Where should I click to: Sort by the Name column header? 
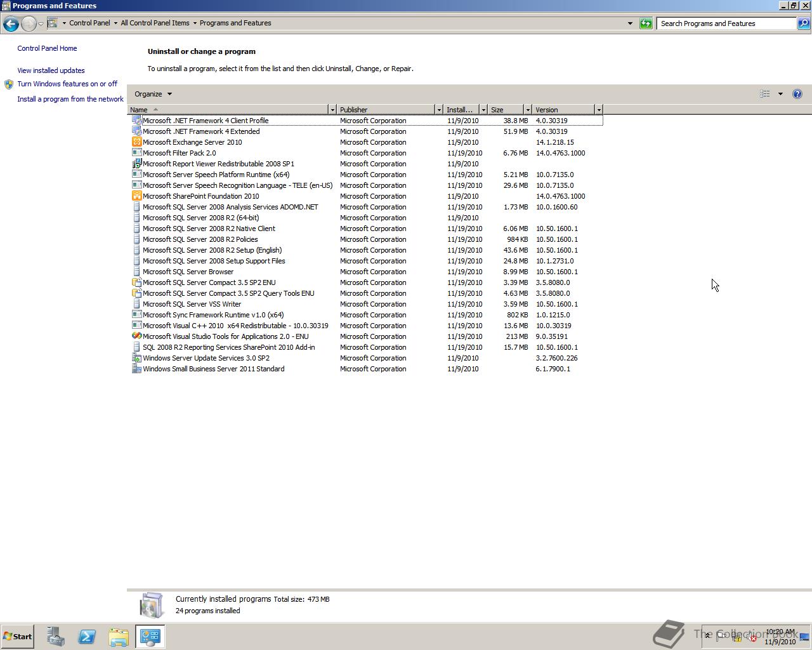228,110
